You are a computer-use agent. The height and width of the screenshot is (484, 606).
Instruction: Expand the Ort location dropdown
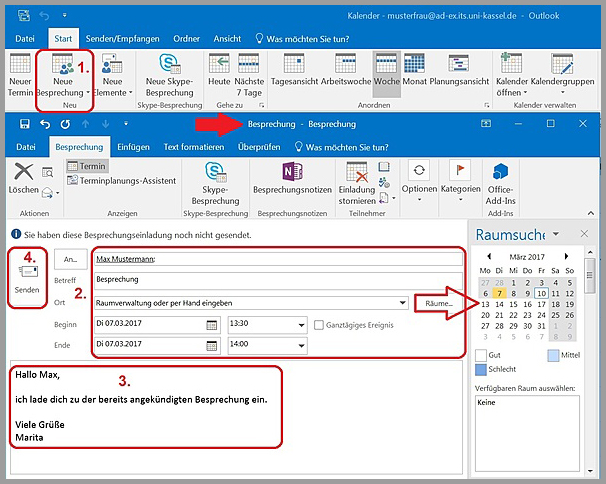click(x=402, y=303)
